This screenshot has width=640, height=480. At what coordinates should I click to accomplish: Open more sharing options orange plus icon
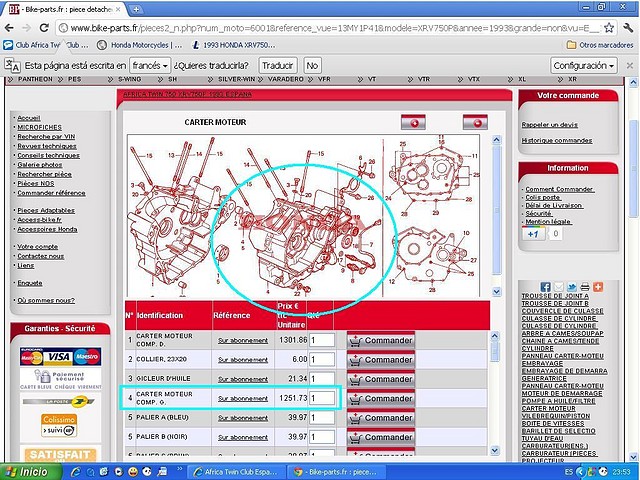tap(598, 287)
